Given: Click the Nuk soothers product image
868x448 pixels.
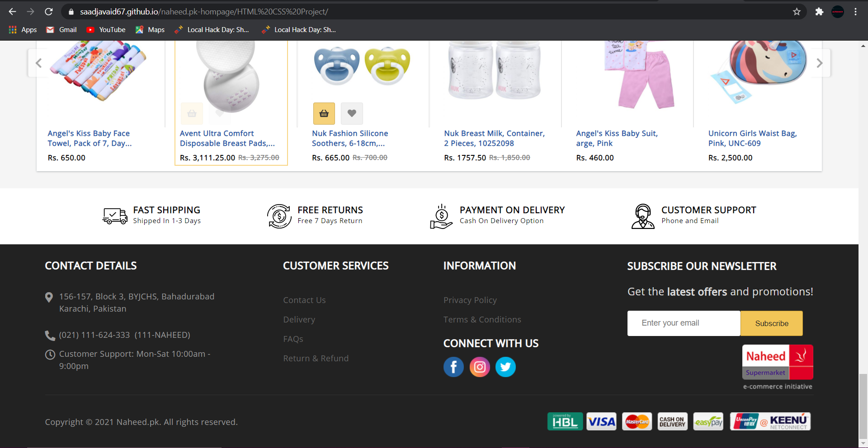Looking at the screenshot, I should [x=362, y=66].
